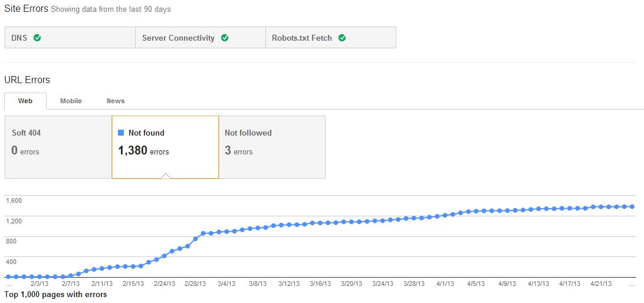
Task: Select the Not found card title
Action: 146,133
